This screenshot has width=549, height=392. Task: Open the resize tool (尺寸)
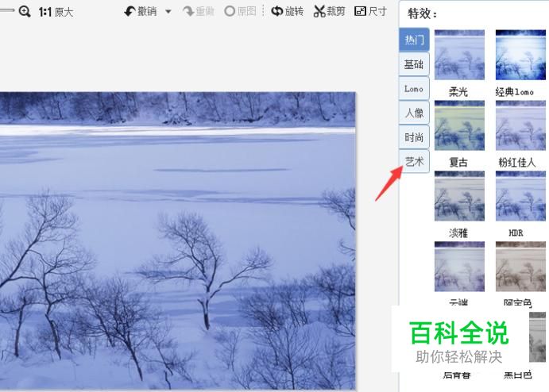(x=360, y=11)
